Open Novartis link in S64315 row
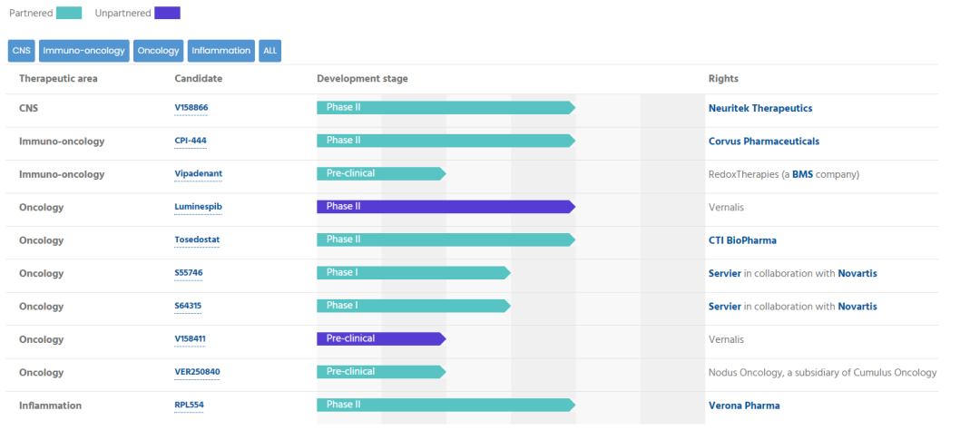The width and height of the screenshot is (980, 440). (x=857, y=307)
